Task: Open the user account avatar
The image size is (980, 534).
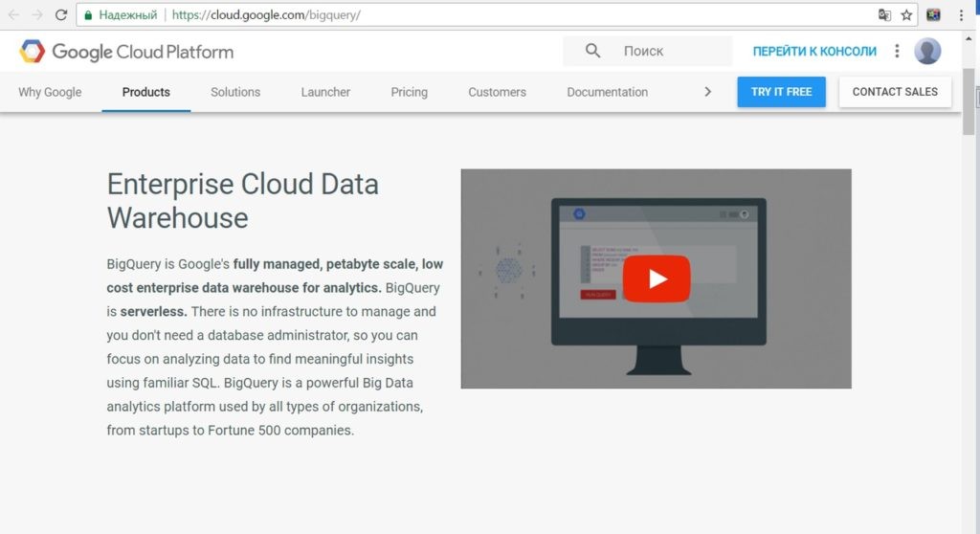Action: (927, 52)
